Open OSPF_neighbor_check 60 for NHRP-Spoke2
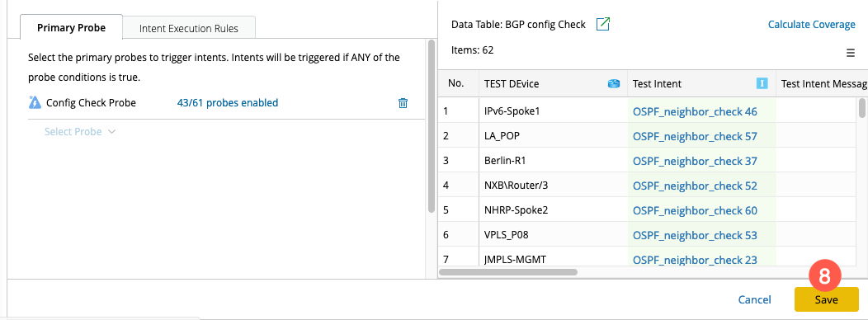This screenshot has width=868, height=320. point(695,210)
